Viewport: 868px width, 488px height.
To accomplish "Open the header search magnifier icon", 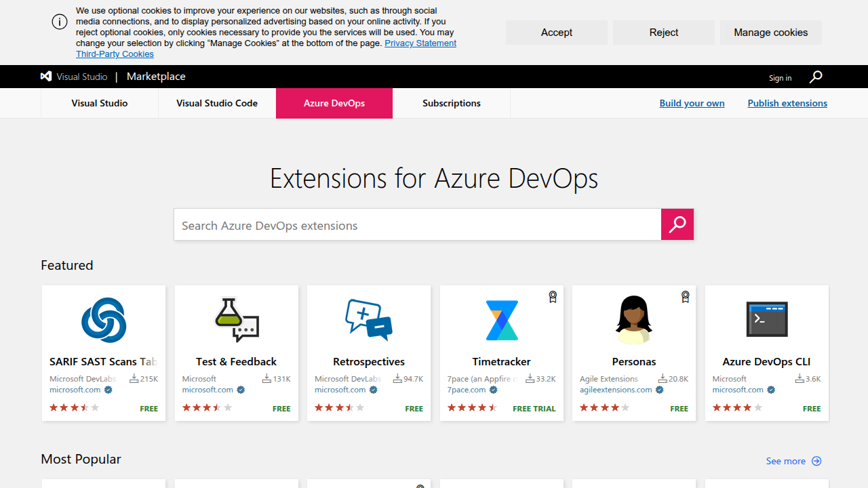I will click(816, 77).
